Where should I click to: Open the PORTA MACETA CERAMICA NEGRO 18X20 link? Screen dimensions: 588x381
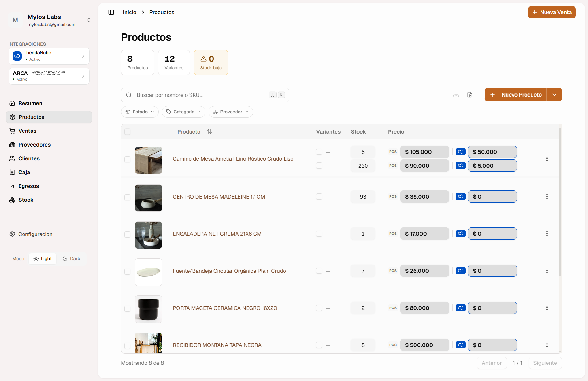pos(225,308)
